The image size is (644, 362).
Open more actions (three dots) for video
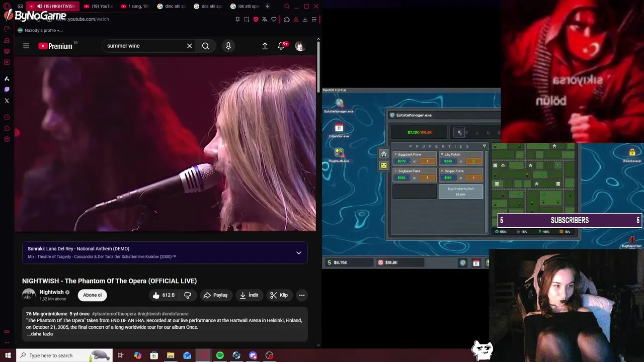click(302, 295)
